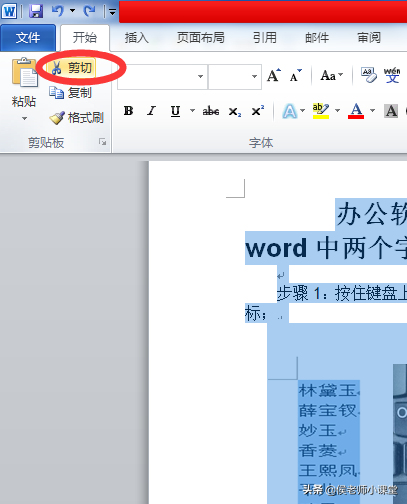
Task: Open the 审阅 (Review) tab
Action: [369, 38]
